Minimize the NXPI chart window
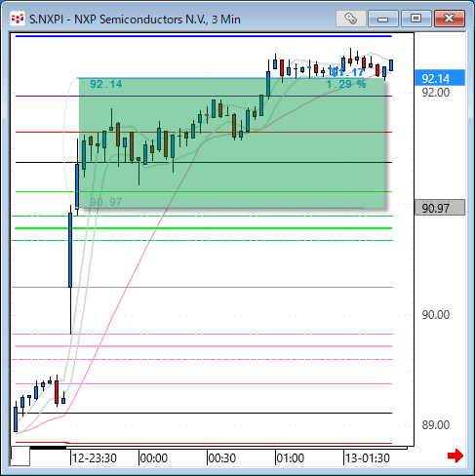475x476 pixels. coord(383,19)
